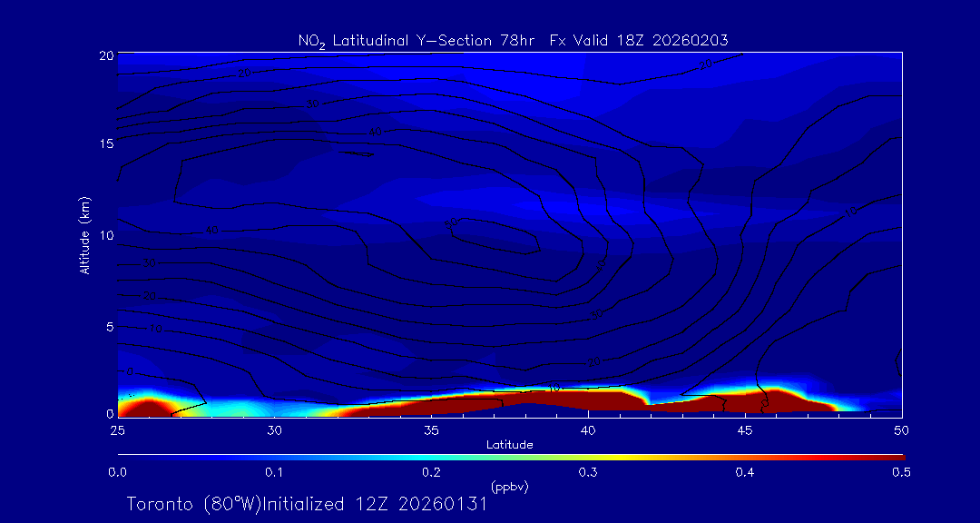
Task: Click altitude axis tick label 20
Action: [x=104, y=54]
